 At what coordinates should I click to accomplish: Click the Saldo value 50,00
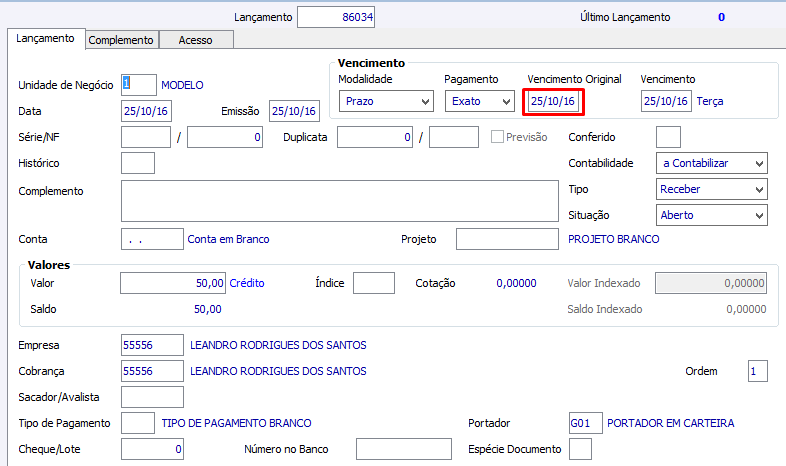(x=208, y=309)
